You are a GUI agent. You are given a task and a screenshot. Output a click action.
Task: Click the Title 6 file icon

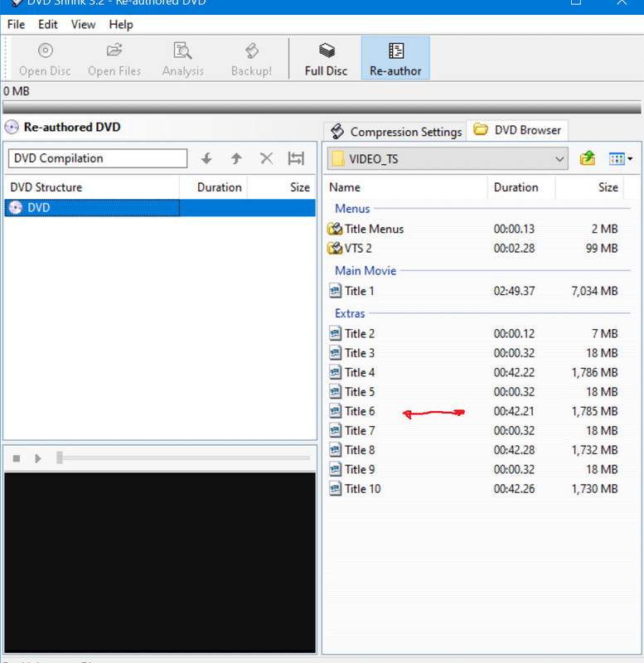click(336, 411)
